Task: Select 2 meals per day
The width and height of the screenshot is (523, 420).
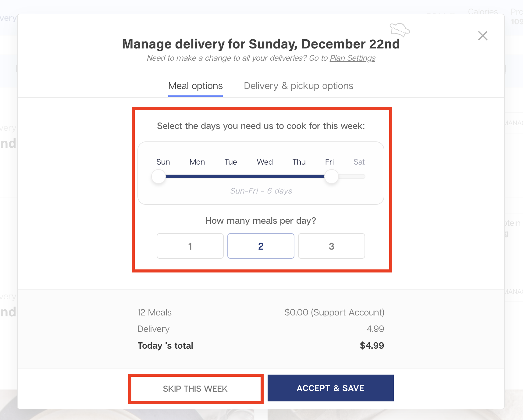Action: click(x=261, y=246)
